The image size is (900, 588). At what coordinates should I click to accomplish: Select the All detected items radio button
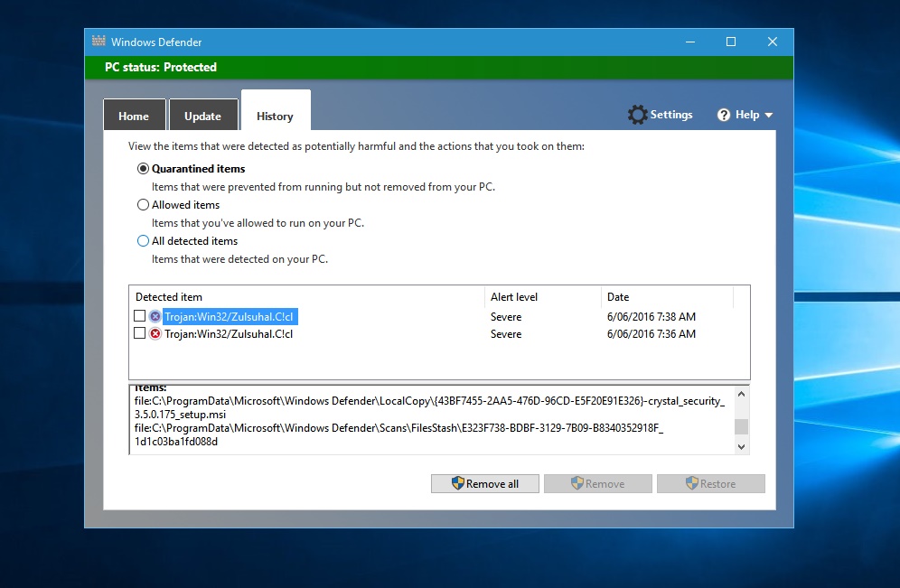coord(143,241)
